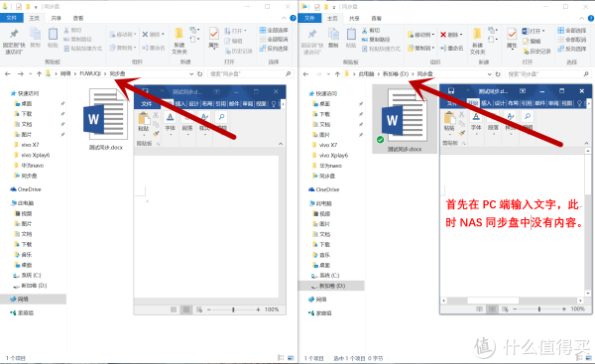This screenshot has width=595, height=364.
Task: Collapse the ribbon in the left Word window
Action: pyautogui.click(x=281, y=144)
